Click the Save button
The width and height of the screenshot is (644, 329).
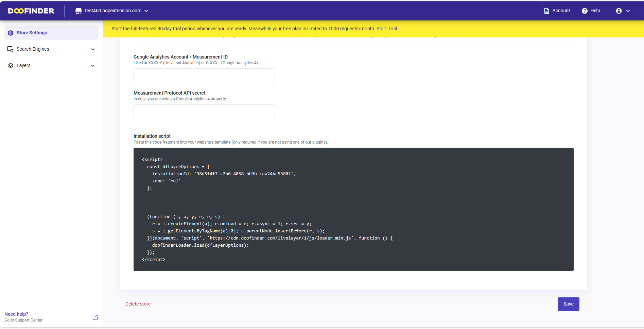[569, 304]
